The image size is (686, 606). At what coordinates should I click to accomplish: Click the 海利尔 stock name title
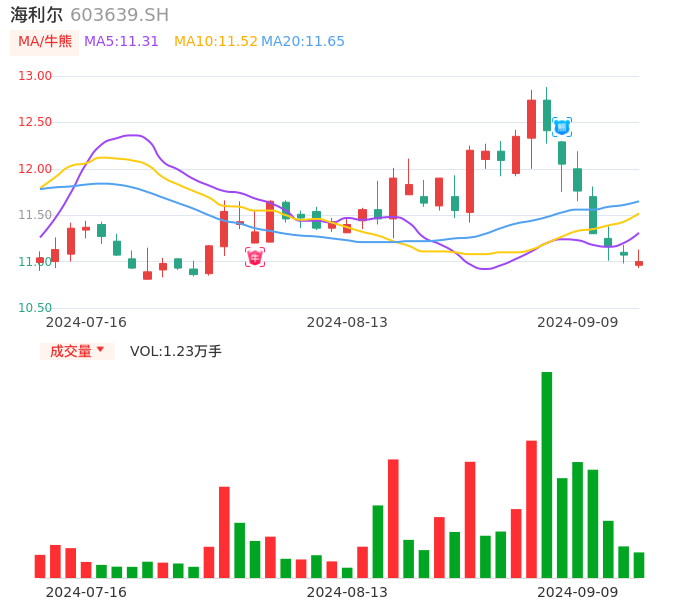[x=36, y=15]
